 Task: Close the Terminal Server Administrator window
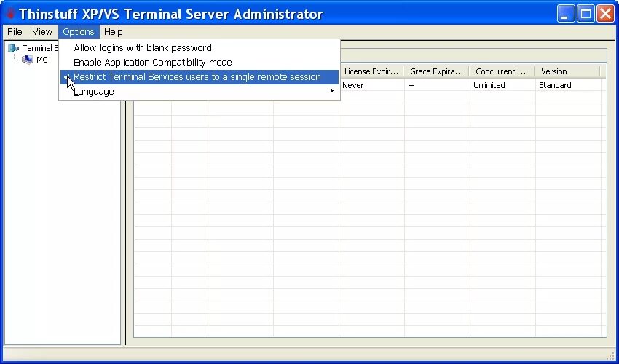pos(606,14)
